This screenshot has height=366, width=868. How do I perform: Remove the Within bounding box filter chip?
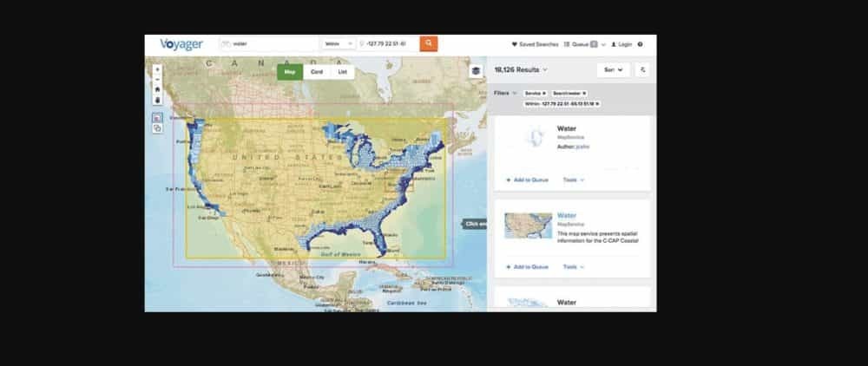597,103
